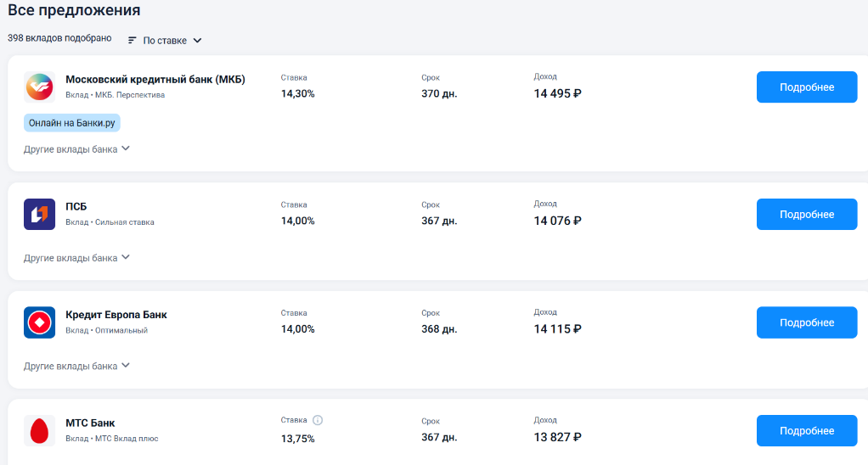The height and width of the screenshot is (465, 868).
Task: Open the Кредит Европа Банк name link
Action: pos(116,315)
